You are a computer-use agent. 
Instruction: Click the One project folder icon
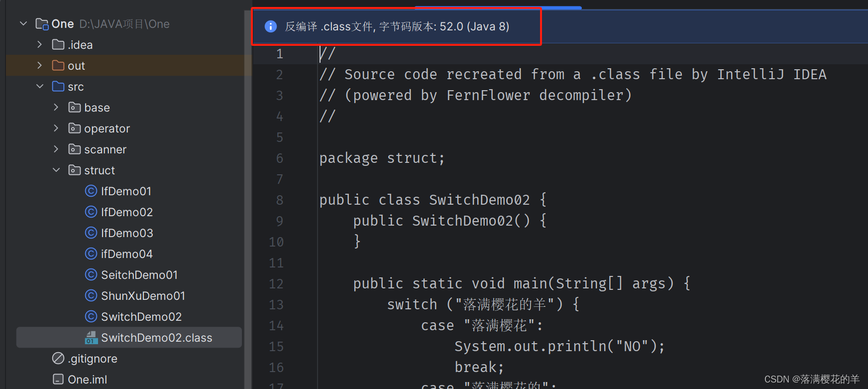[42, 24]
